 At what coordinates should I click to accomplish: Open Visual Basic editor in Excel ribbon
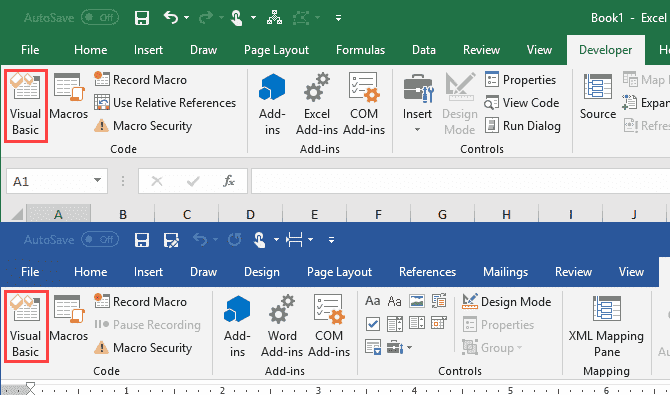coord(26,105)
